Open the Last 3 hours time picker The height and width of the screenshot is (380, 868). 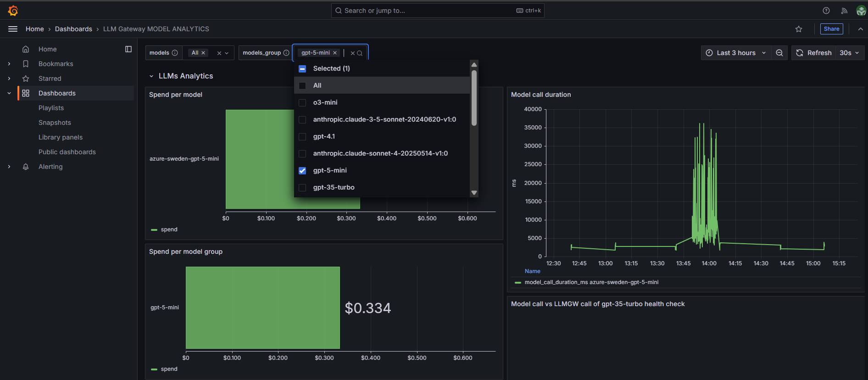tap(735, 53)
